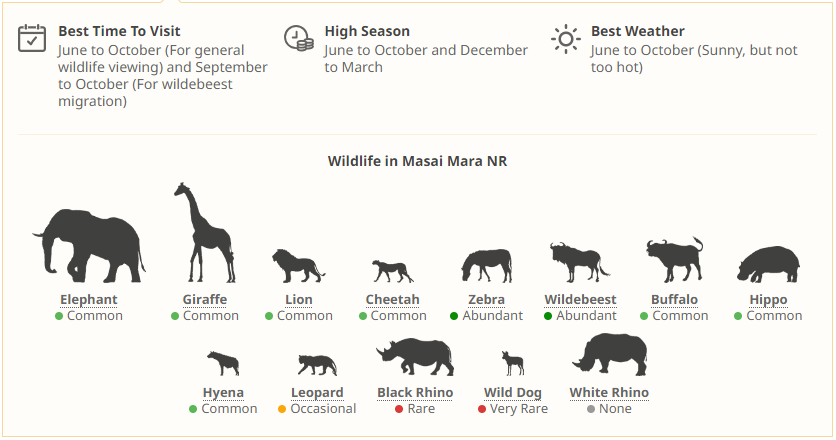Click the Wildebeest label link
This screenshot has width=836, height=440.
[580, 300]
